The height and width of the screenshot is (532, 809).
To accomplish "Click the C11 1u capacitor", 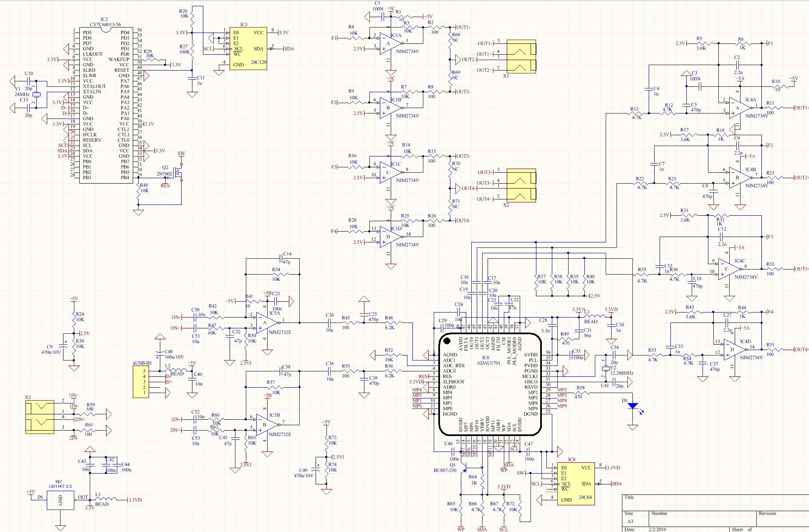I will (x=192, y=78).
